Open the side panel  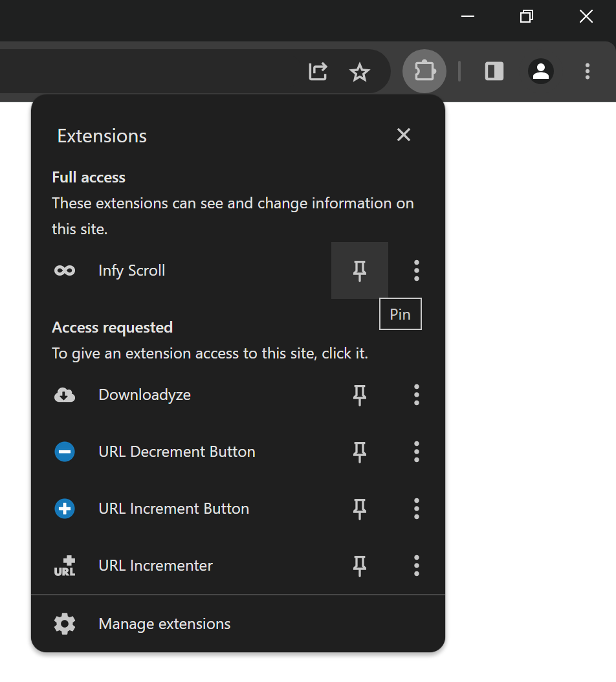tap(494, 71)
